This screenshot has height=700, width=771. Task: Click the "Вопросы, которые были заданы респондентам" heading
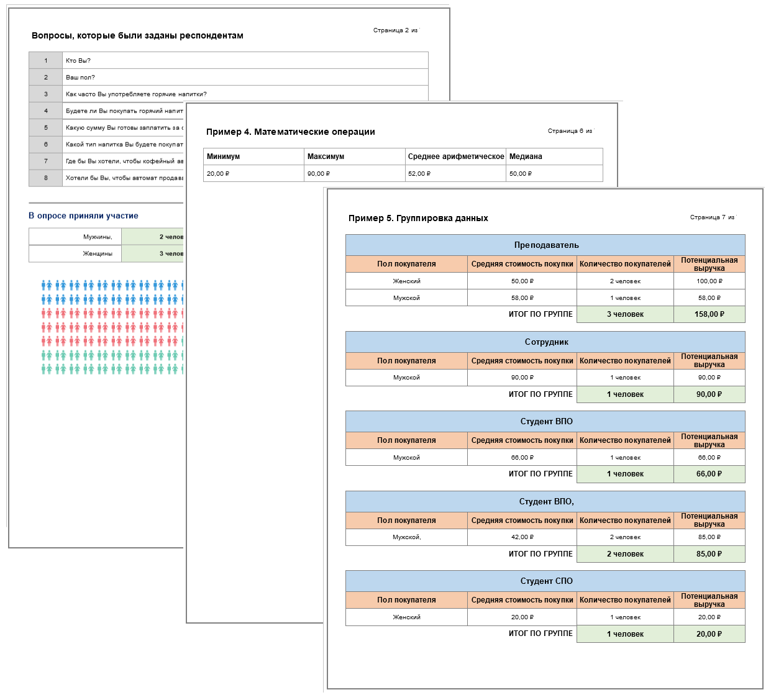click(x=137, y=35)
